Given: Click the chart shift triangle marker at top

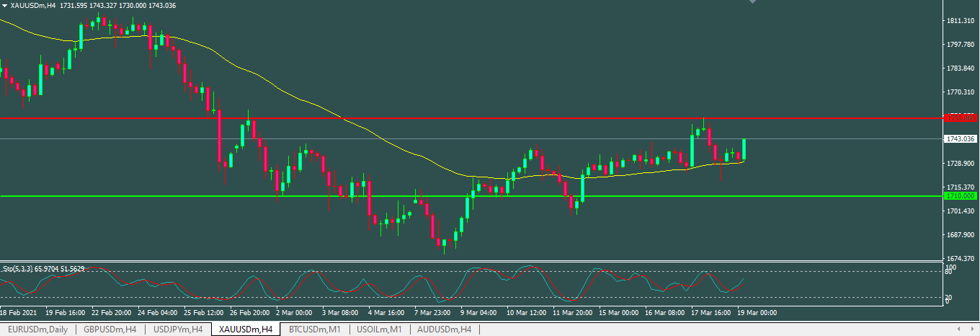Looking at the screenshot, I should click(754, 2).
